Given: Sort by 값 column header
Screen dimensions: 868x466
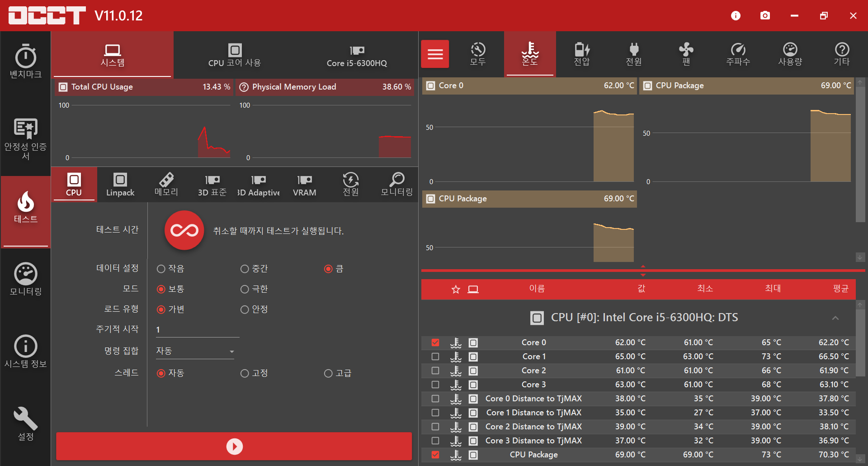Looking at the screenshot, I should coord(641,289).
